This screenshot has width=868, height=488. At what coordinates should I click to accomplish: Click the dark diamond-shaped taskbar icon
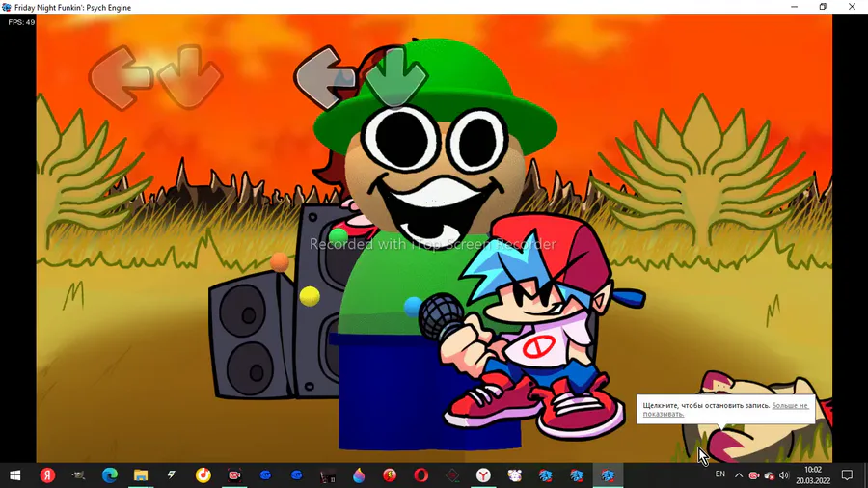click(452, 475)
